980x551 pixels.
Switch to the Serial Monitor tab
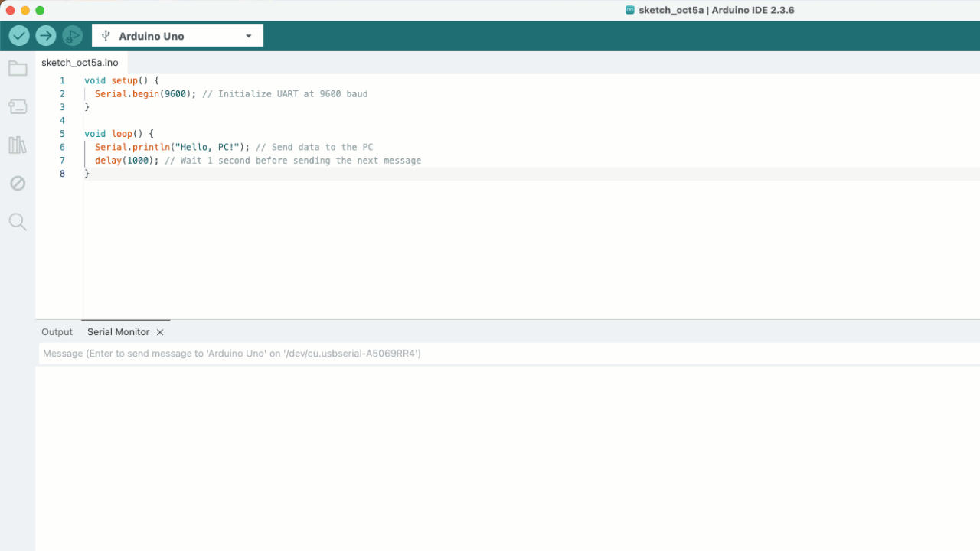click(x=119, y=332)
